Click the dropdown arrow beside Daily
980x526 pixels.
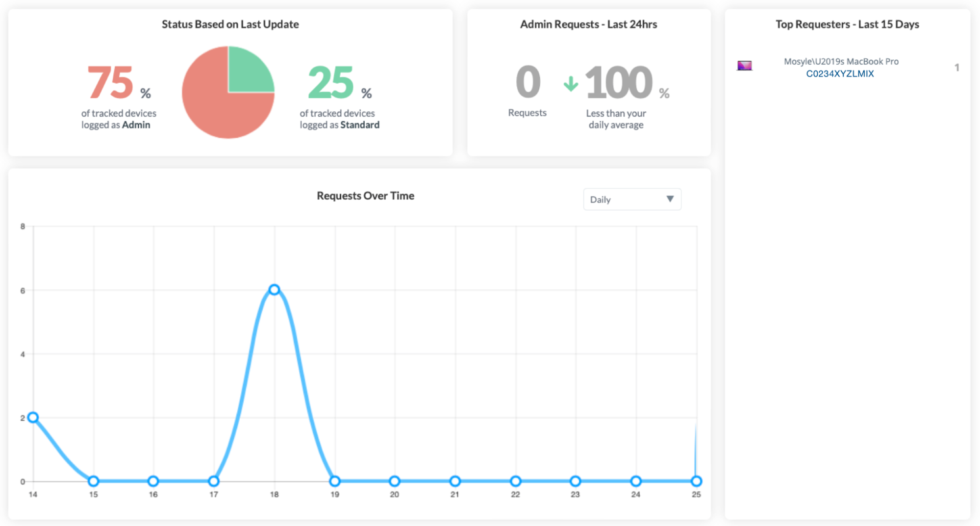point(670,199)
